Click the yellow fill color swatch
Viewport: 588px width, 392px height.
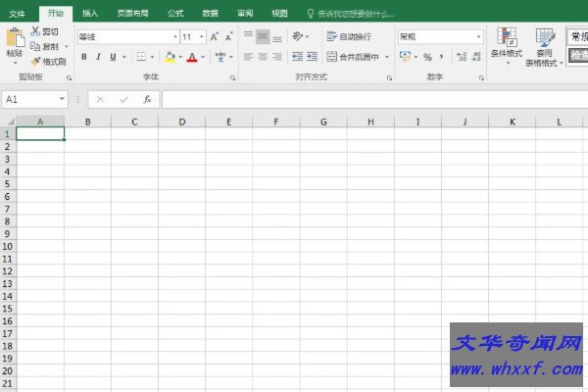pyautogui.click(x=169, y=57)
